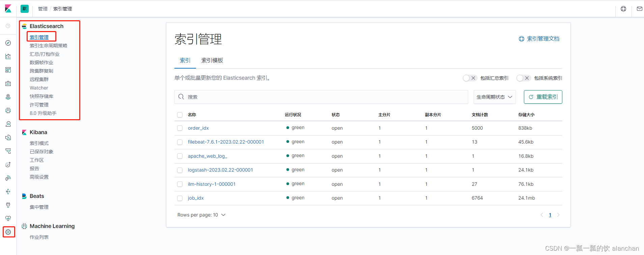Toggle the 包括汇总索引 switch
Viewport: 644px width, 255px height.
[x=470, y=78]
